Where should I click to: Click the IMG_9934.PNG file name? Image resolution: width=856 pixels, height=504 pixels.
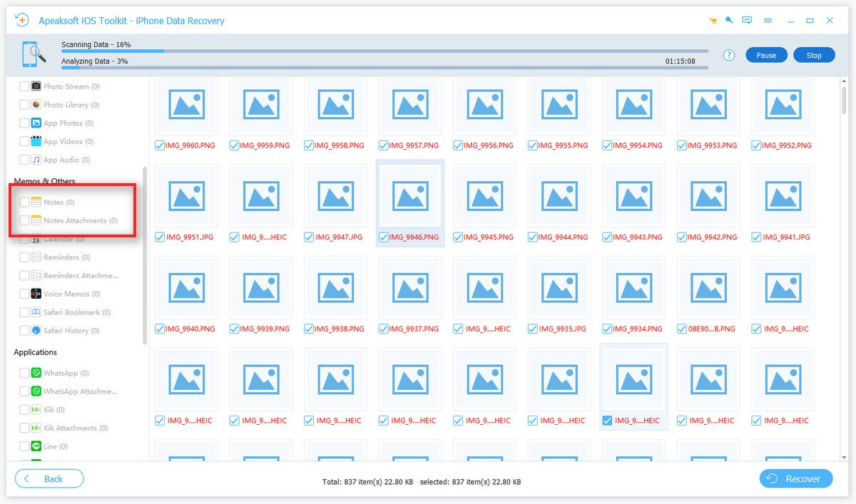coord(638,329)
